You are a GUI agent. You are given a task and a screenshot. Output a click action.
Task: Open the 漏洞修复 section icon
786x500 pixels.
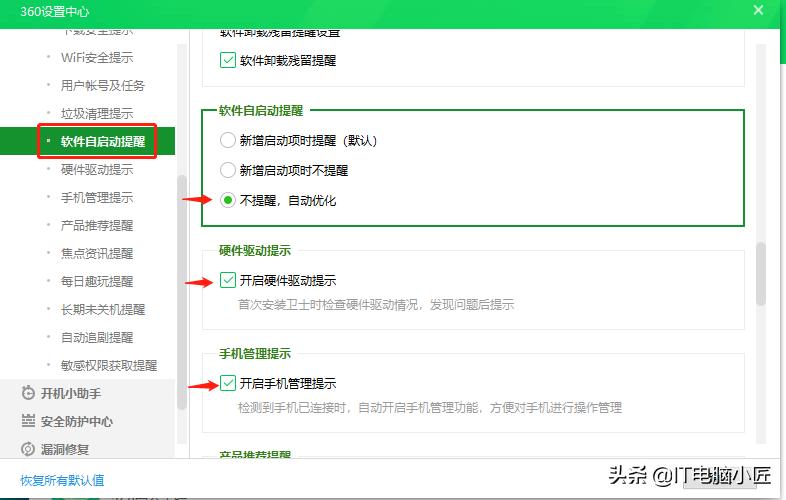pos(28,449)
